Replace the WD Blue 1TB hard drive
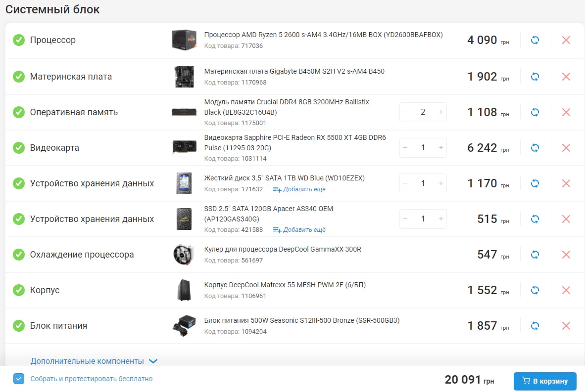 [535, 183]
